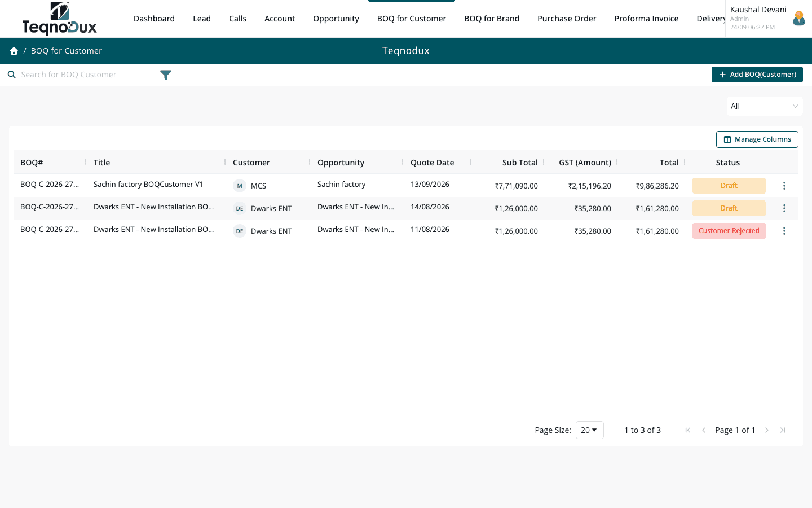The width and height of the screenshot is (812, 508).
Task: Sort by BOQ# column header
Action: pyautogui.click(x=32, y=163)
